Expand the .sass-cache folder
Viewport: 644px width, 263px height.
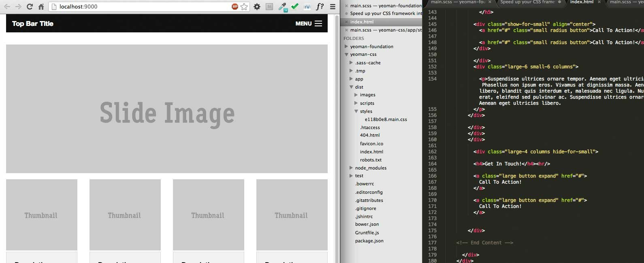point(351,63)
